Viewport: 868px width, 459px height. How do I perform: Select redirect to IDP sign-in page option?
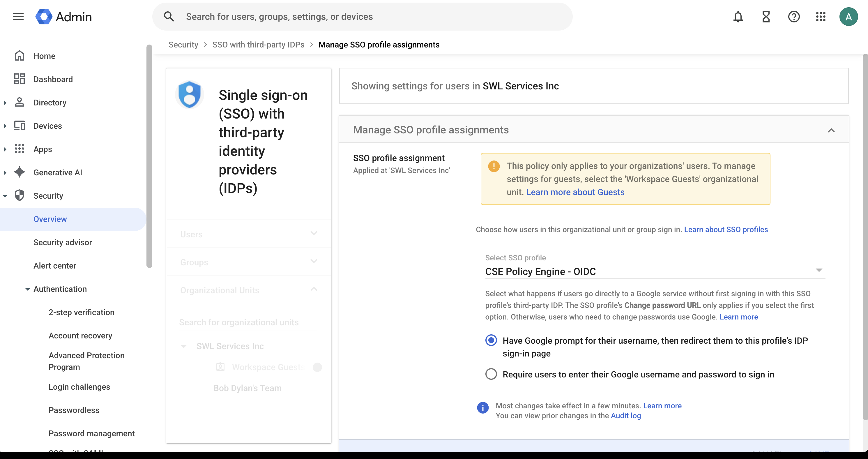491,340
